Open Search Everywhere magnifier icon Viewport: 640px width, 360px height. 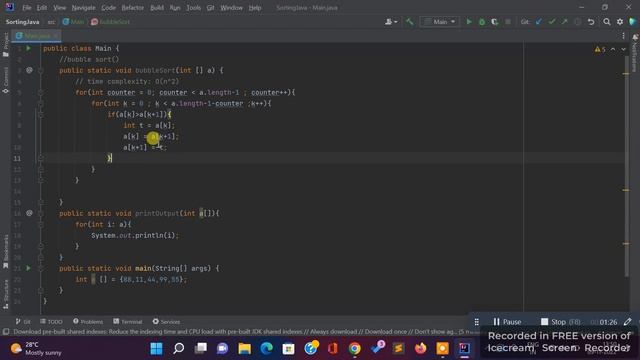pyautogui.click(x=607, y=22)
